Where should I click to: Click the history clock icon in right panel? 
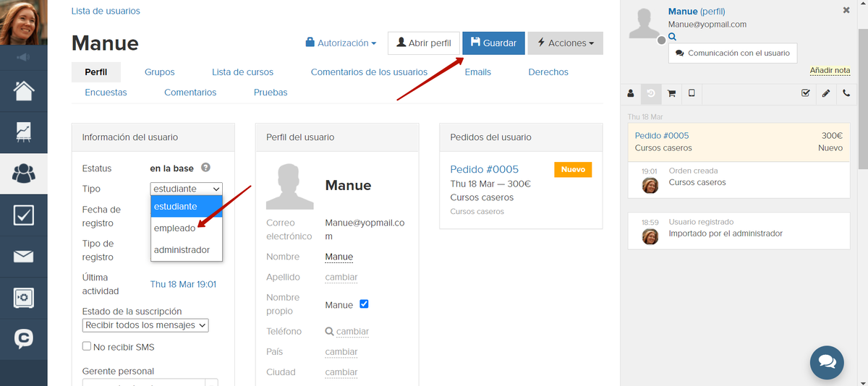[651, 93]
